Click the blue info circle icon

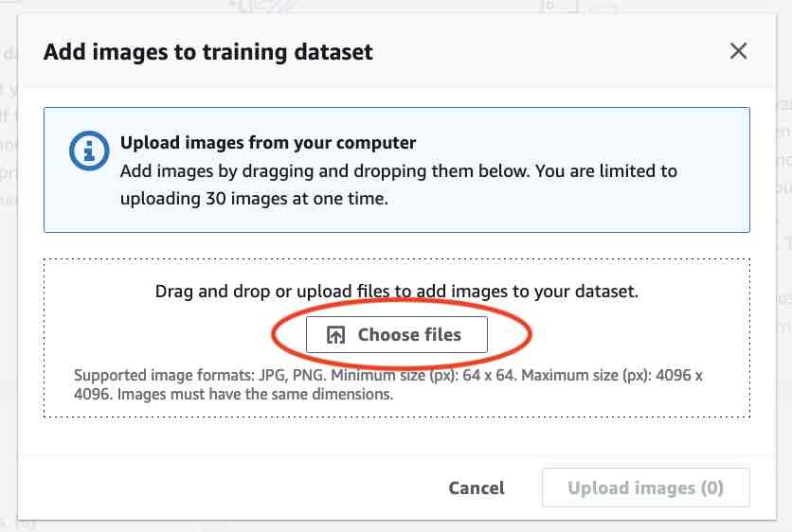(x=88, y=151)
